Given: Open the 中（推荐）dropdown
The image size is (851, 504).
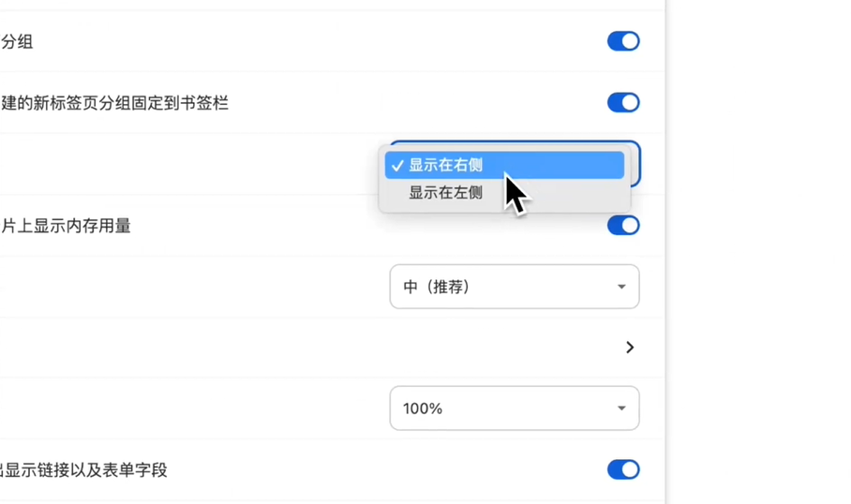Looking at the screenshot, I should point(515,287).
